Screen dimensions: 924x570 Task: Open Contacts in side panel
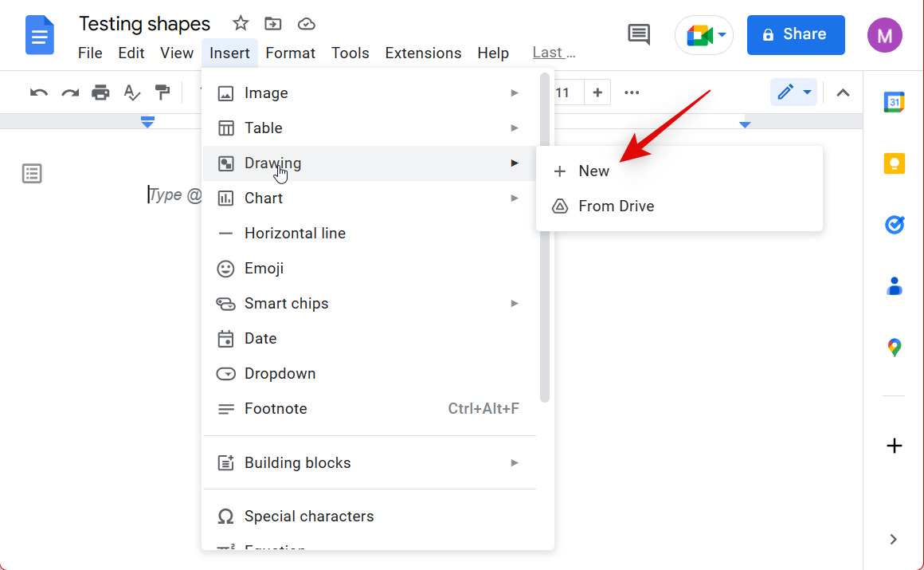point(895,286)
